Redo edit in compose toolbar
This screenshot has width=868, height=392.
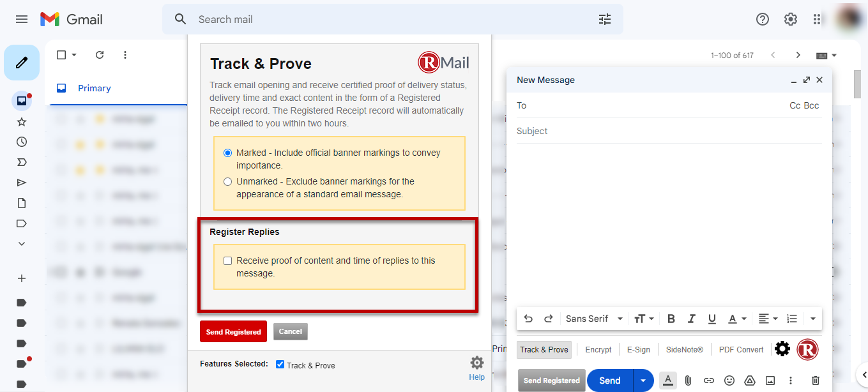[548, 319]
